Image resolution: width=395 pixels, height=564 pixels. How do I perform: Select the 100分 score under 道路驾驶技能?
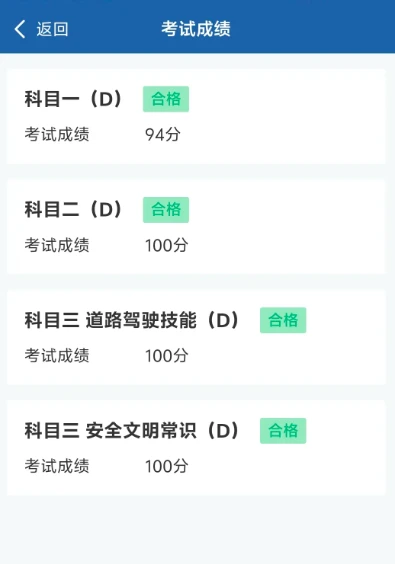point(167,356)
